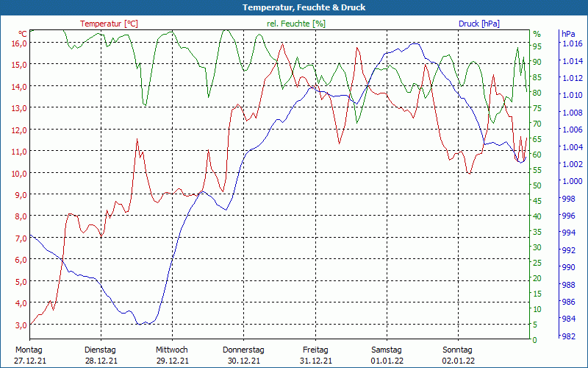
Task: Select the date '30.12.21'
Action: tap(244, 361)
